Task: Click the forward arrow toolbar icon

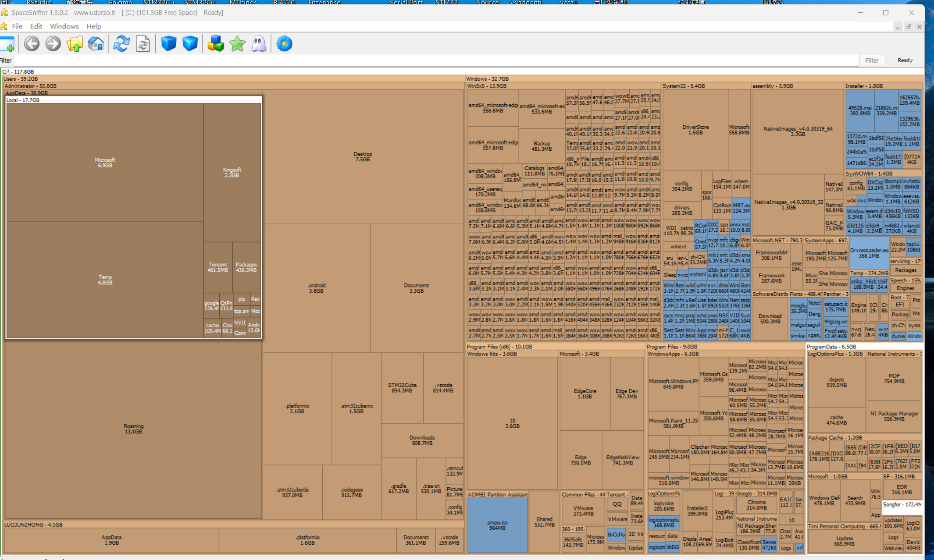Action: [53, 44]
